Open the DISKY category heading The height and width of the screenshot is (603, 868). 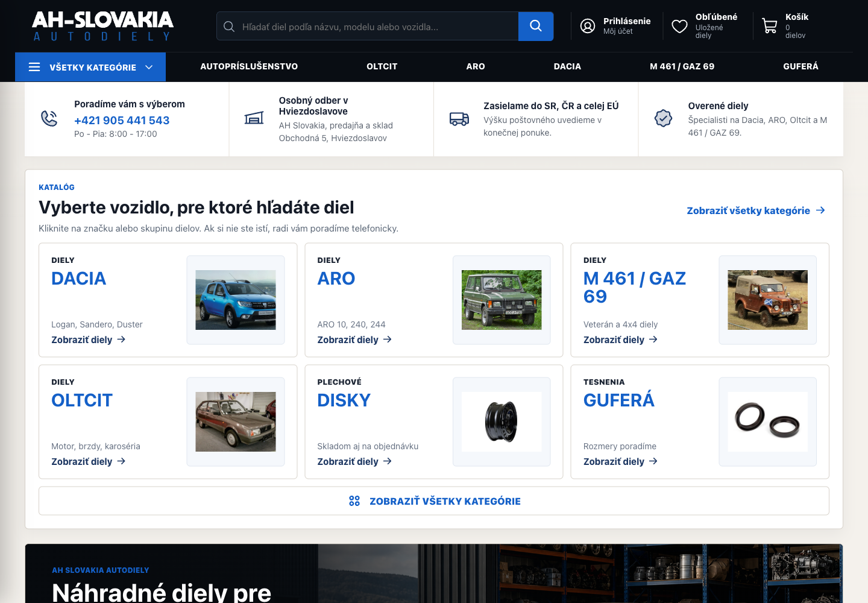tap(344, 400)
